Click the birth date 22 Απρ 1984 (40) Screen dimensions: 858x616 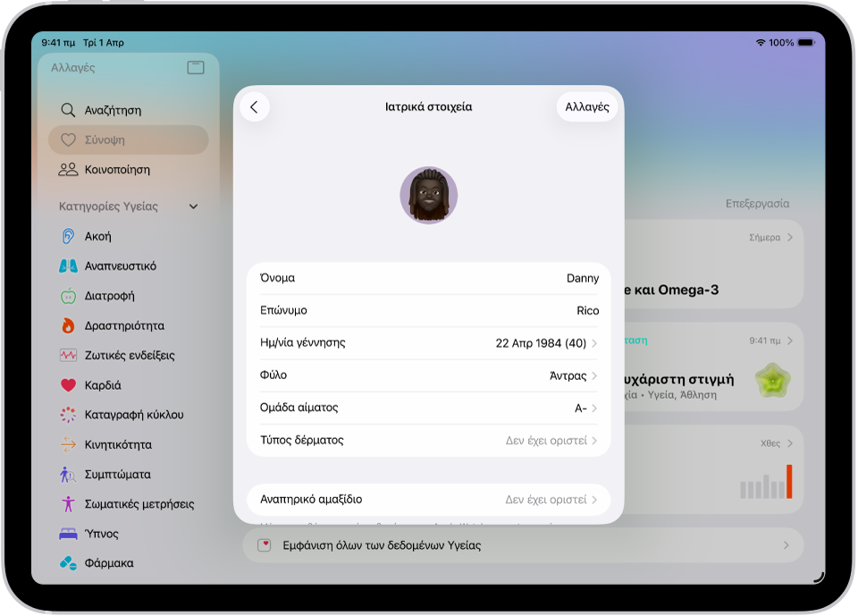click(x=541, y=343)
